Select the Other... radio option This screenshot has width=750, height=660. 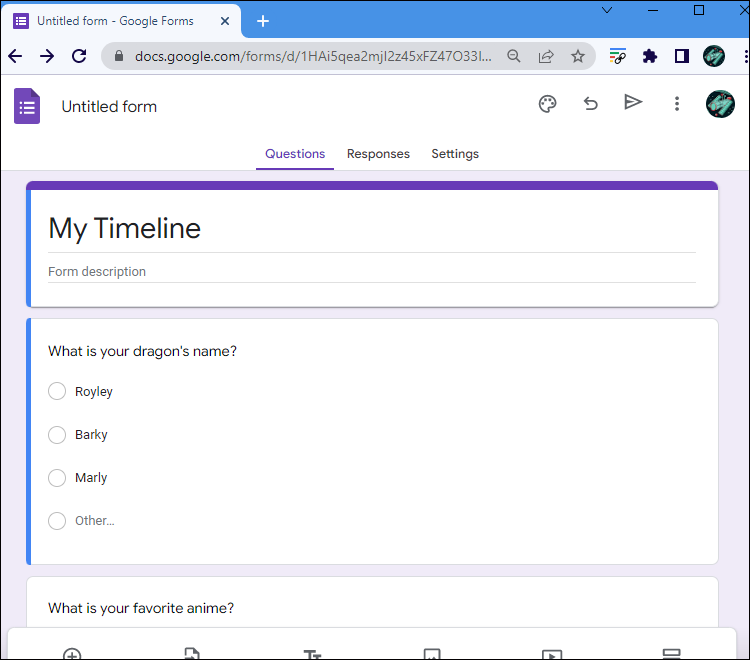point(57,521)
